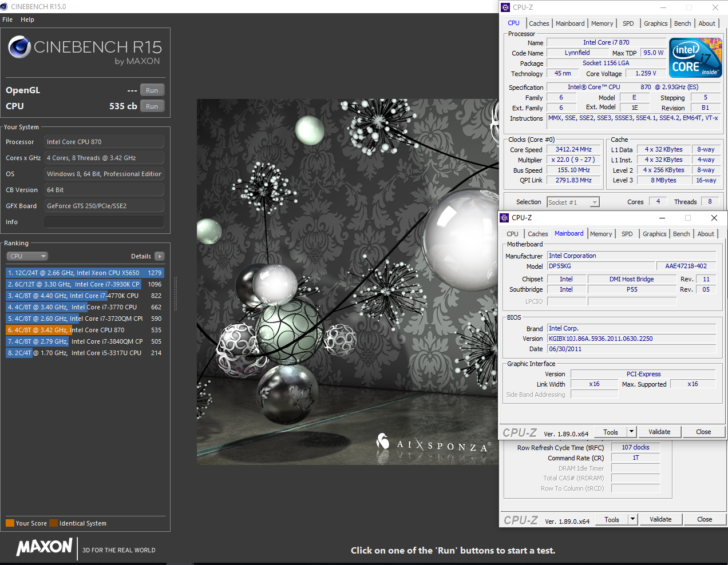The width and height of the screenshot is (728, 565).
Task: Switch to About tab in top CPU-Z window
Action: click(x=707, y=23)
